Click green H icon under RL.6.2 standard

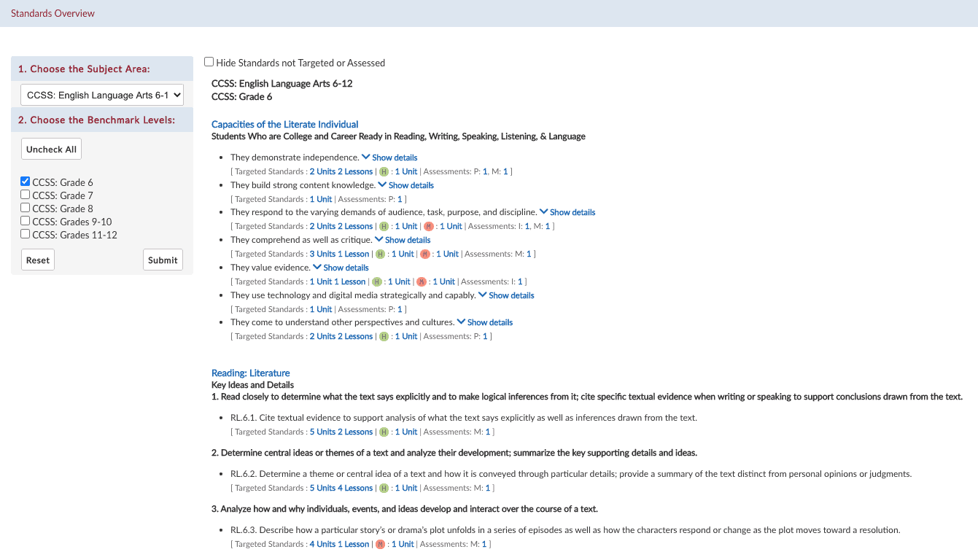click(384, 489)
